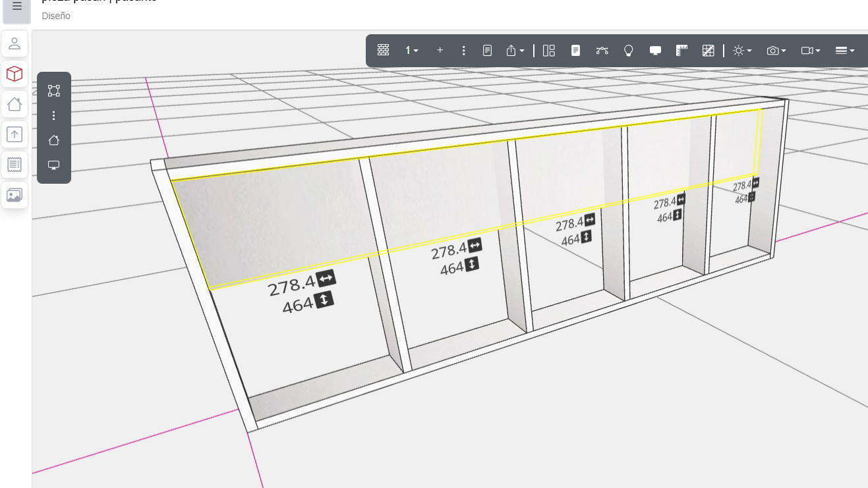Click the first compartment's 464 height label

pyautogui.click(x=308, y=304)
